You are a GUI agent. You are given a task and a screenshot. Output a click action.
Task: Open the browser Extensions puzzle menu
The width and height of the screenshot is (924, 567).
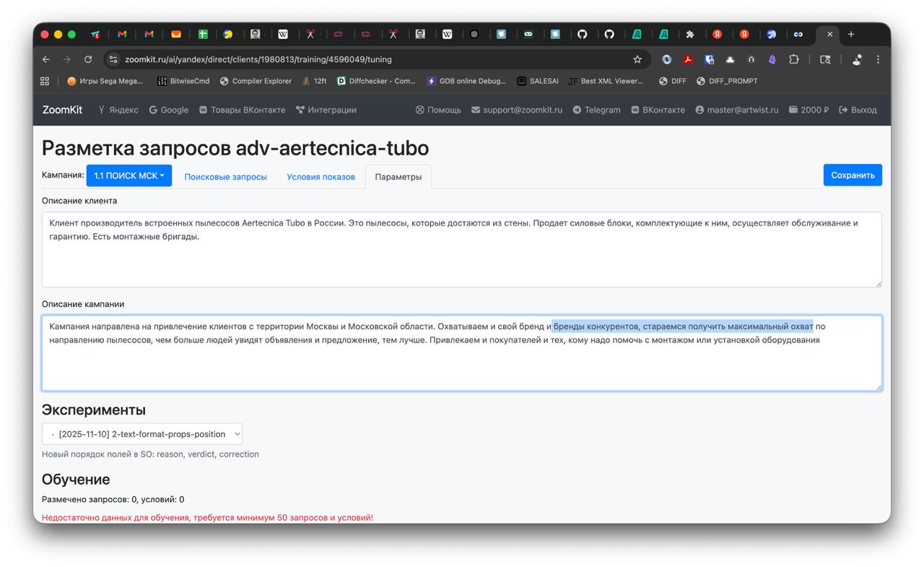pos(793,59)
